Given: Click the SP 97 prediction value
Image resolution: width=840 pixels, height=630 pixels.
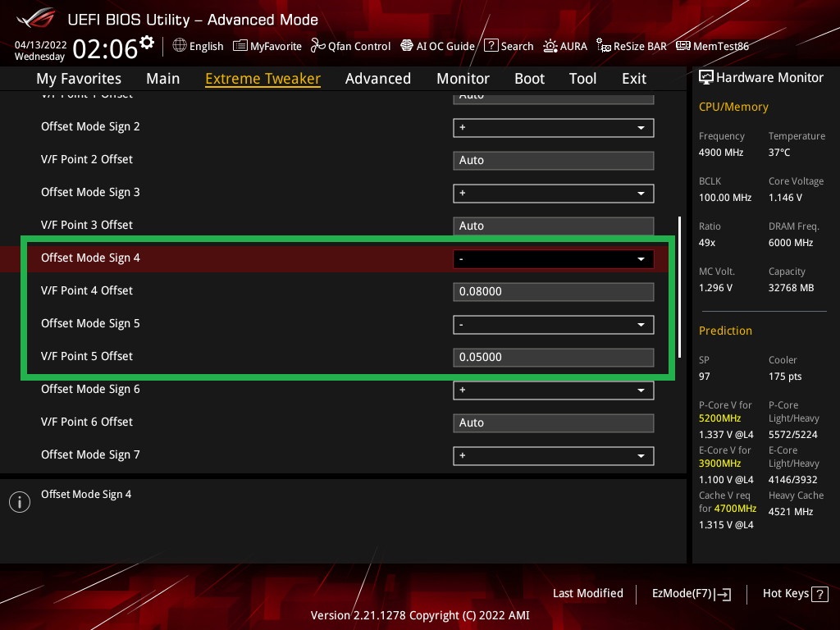Looking at the screenshot, I should click(705, 376).
